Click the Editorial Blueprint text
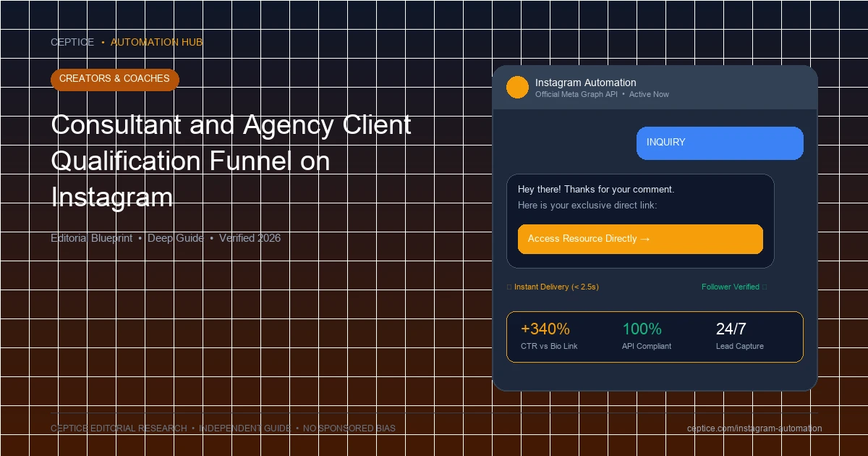 point(91,238)
